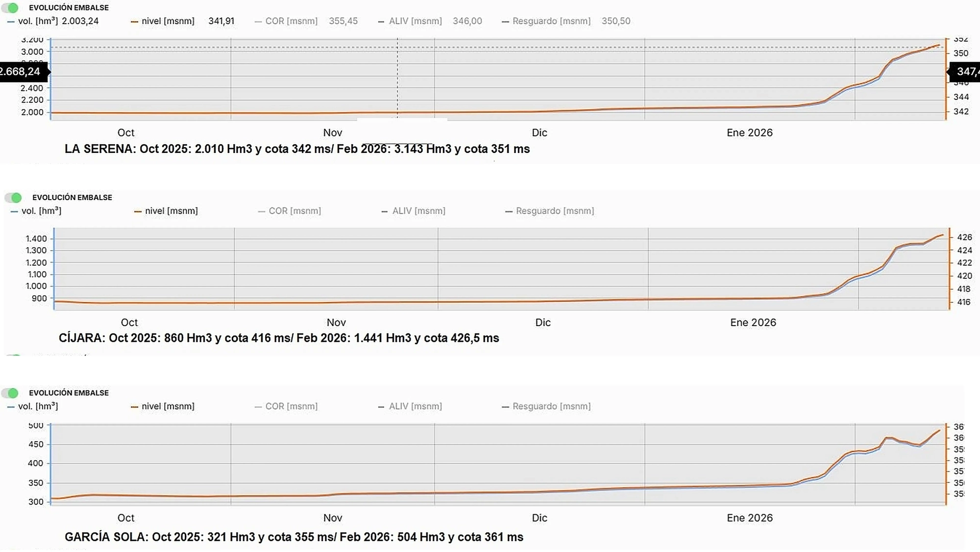980x552 pixels.
Task: Click Nov label under García Sola chart
Action: [x=333, y=518]
